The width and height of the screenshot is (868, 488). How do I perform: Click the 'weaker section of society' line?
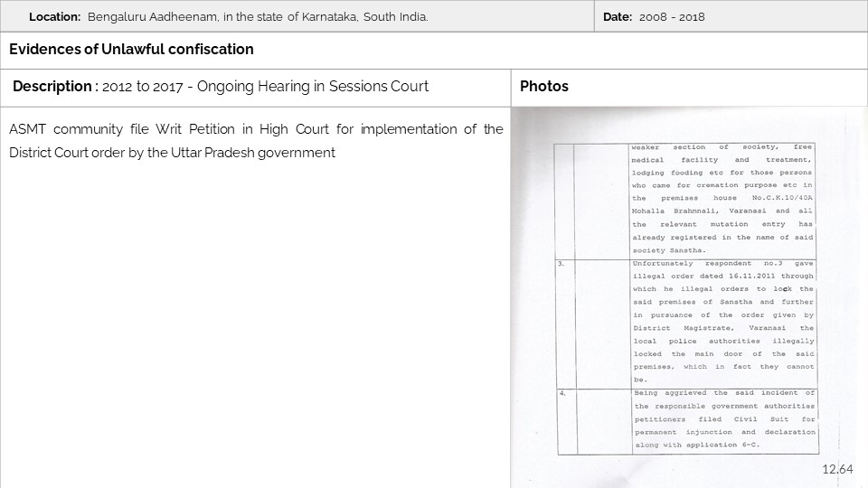[722, 146]
